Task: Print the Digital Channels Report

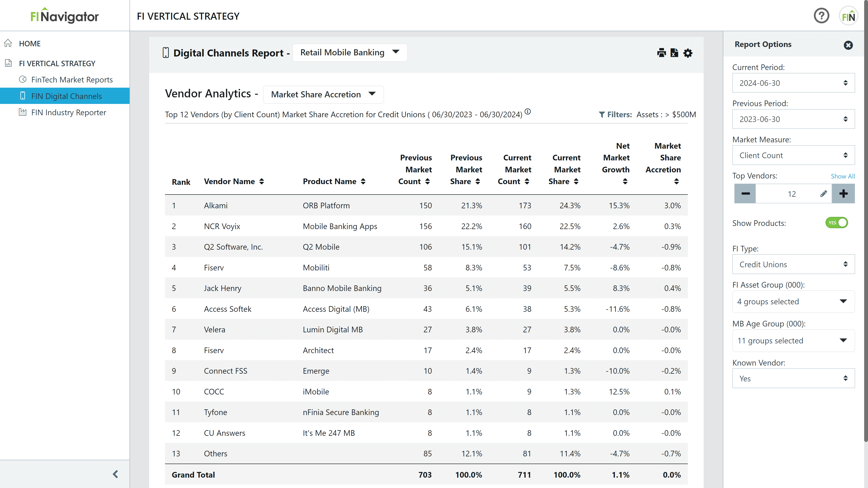Action: pos(661,53)
